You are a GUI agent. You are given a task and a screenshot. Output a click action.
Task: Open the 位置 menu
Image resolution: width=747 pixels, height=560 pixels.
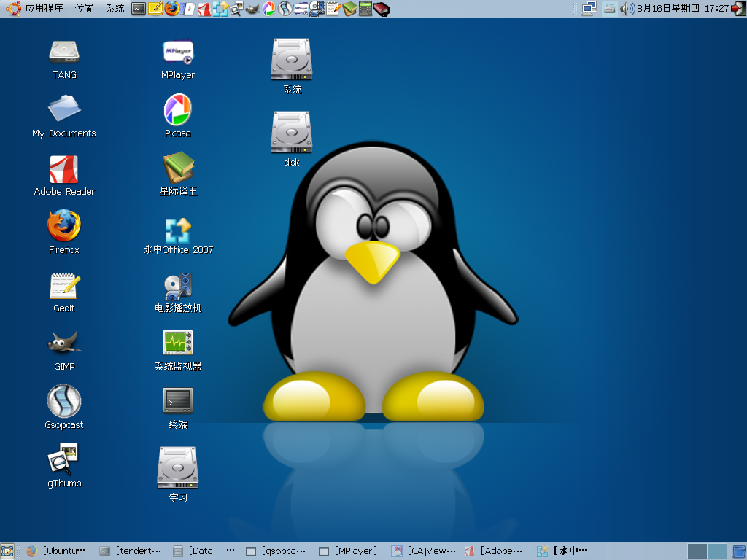tap(85, 8)
